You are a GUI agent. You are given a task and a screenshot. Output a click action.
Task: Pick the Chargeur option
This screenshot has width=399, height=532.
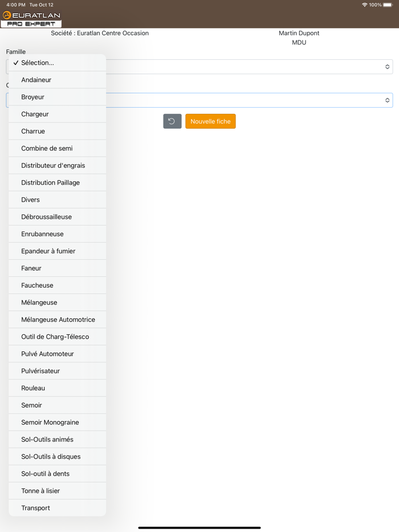point(57,114)
